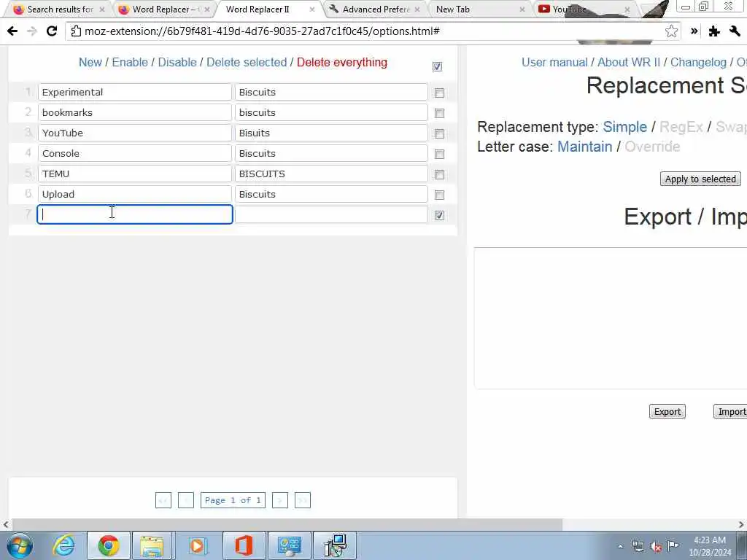Open Chrome from the taskbar
The height and width of the screenshot is (560, 747).
pyautogui.click(x=109, y=545)
